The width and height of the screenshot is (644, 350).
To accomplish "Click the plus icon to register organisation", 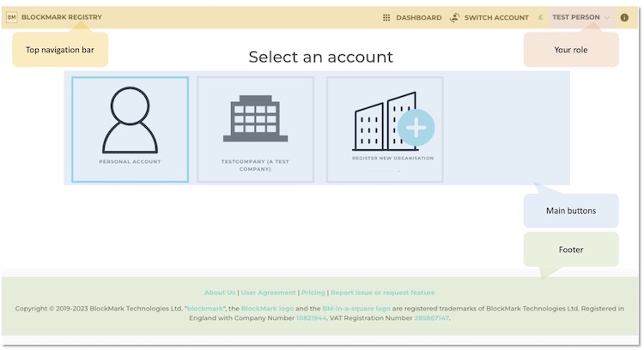I will pyautogui.click(x=416, y=127).
